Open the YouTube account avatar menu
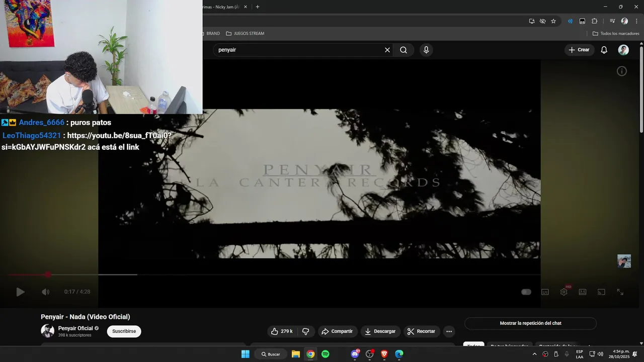Viewport: 644px width, 362px height. (623, 50)
